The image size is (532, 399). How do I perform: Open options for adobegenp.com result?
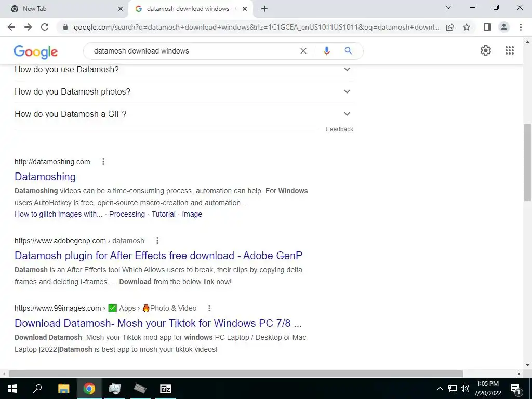click(157, 241)
